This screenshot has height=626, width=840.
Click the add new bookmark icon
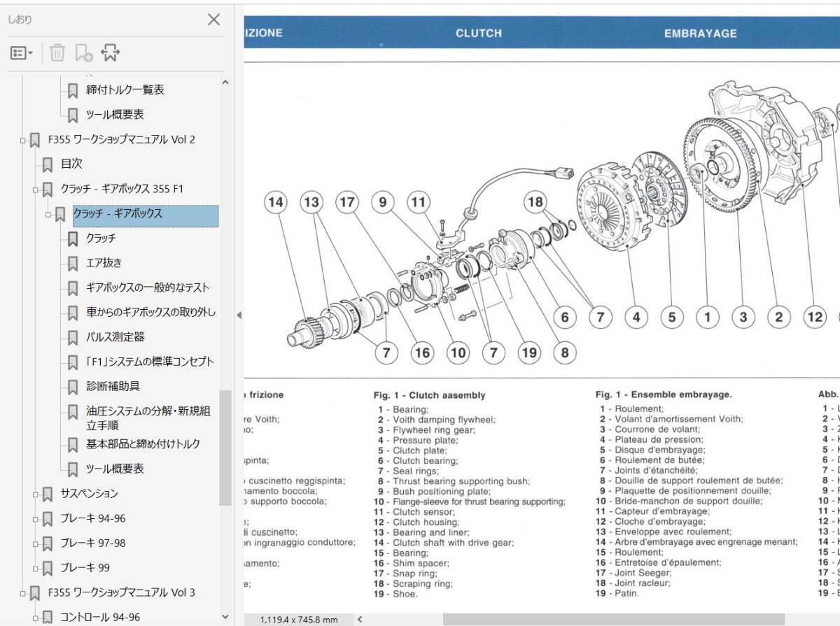pyautogui.click(x=83, y=52)
